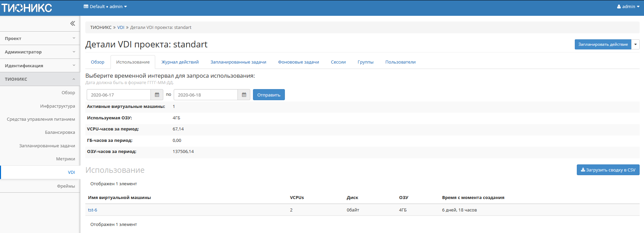Viewport: 644px width, 233px height.
Task: Expand the Идентификация sidebar section
Action: pos(40,66)
